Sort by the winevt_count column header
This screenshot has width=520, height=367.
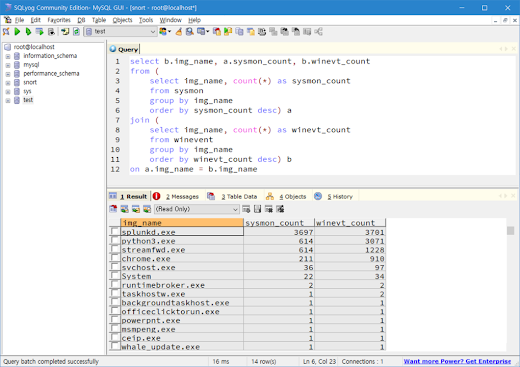[350, 223]
